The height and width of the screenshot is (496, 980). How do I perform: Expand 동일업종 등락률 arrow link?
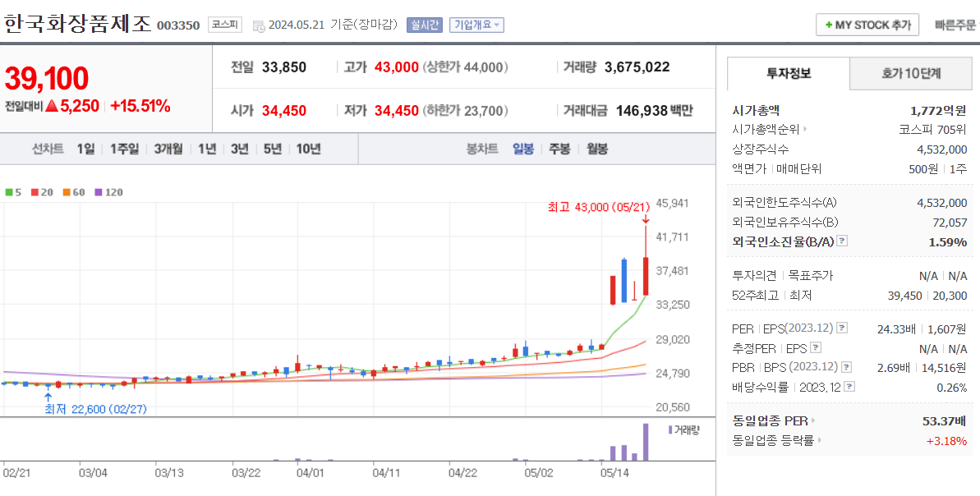click(819, 440)
